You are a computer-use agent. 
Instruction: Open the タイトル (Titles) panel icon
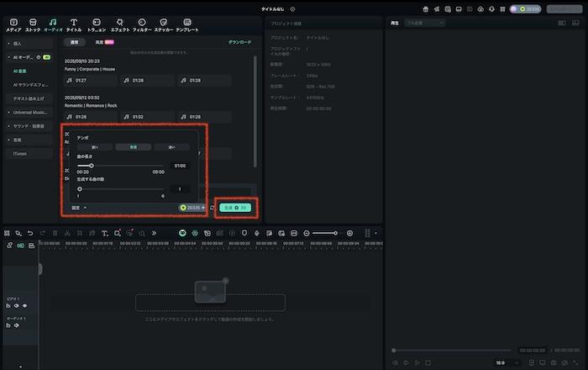(74, 24)
